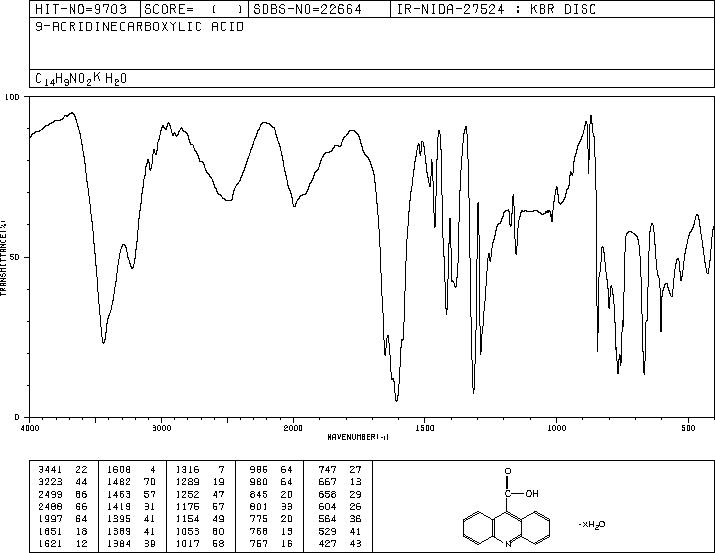Click the 4000 tick label on the wavenumber axis
Screen dimensions: 715x553
click(x=30, y=428)
